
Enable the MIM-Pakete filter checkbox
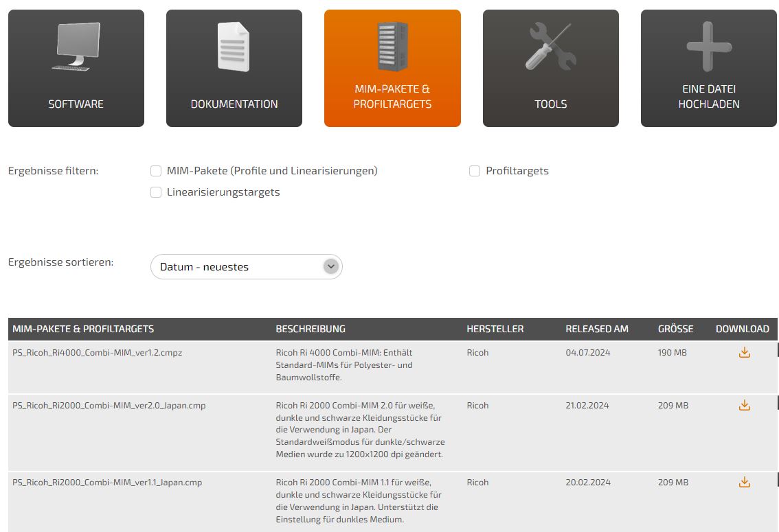pos(156,171)
